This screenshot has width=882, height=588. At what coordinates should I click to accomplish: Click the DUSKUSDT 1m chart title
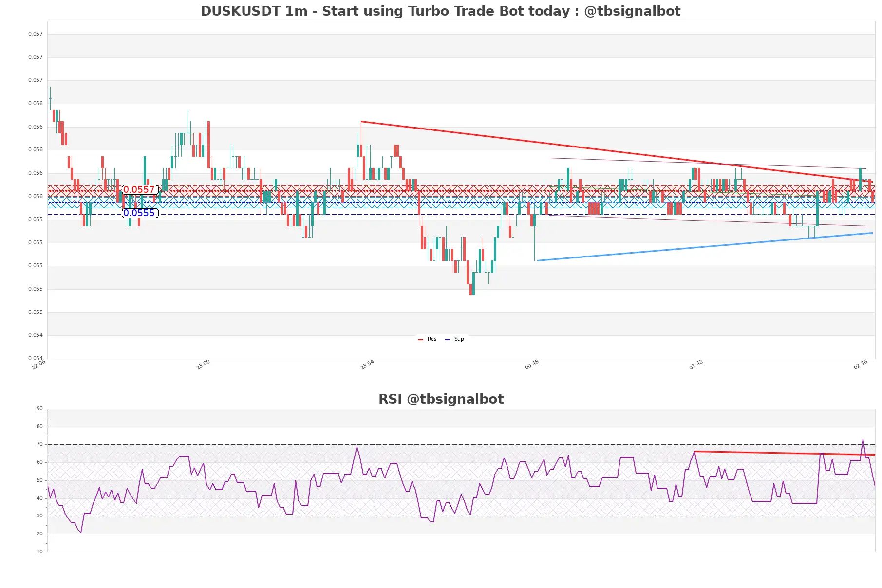[440, 11]
